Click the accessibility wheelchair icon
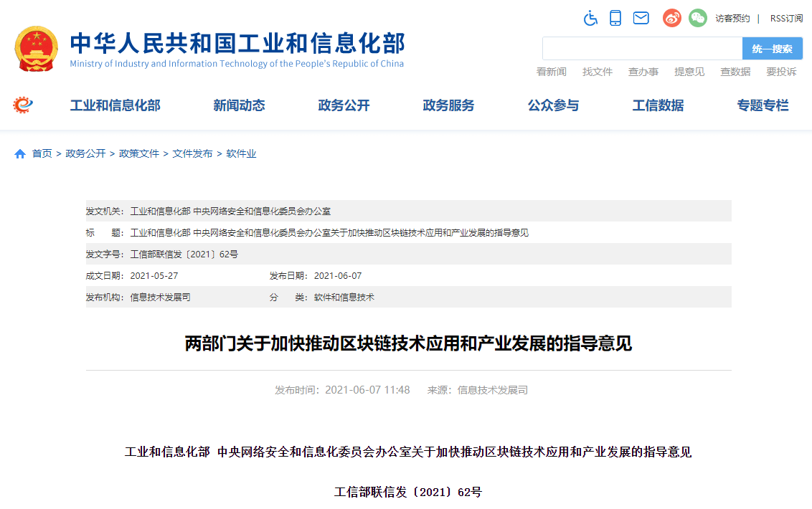 coord(590,18)
